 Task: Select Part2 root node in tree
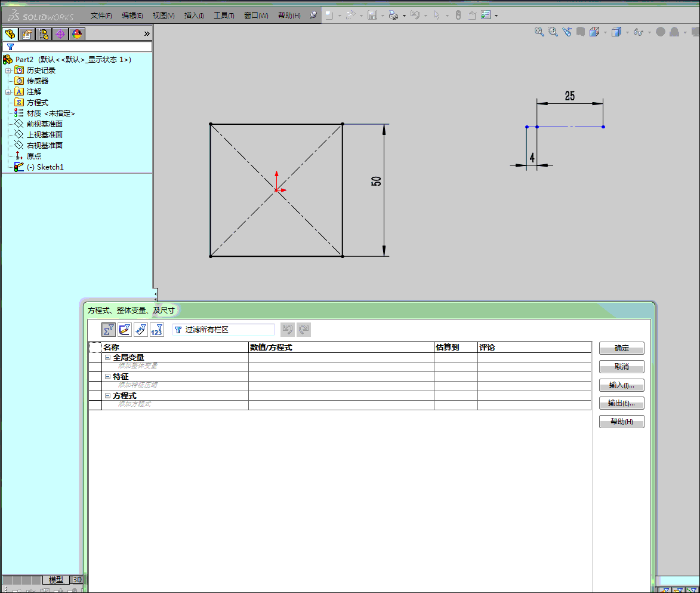click(67, 60)
